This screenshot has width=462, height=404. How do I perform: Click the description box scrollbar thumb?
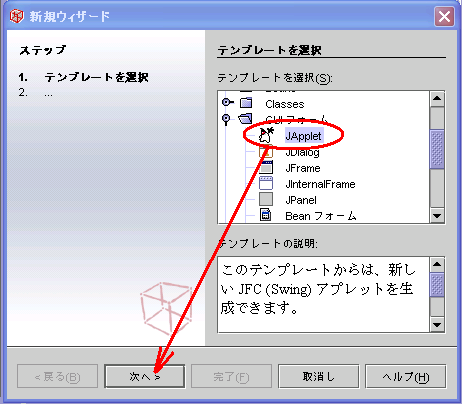(x=437, y=284)
